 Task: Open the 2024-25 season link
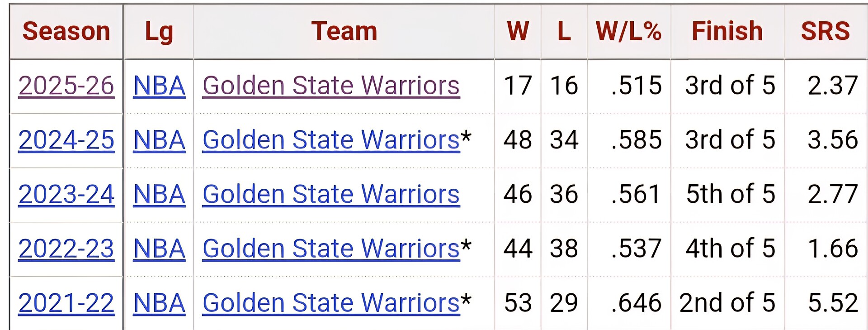(66, 140)
